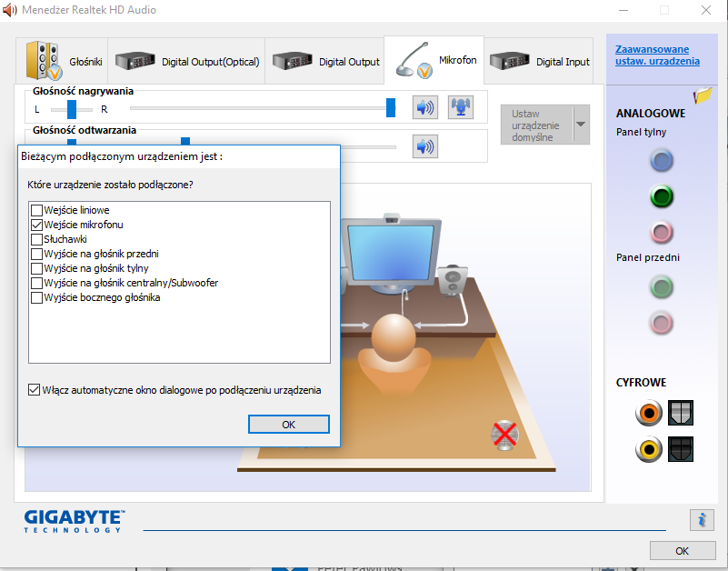728x571 pixels.
Task: Check Wyjście na głośnik tylny
Action: (36, 268)
